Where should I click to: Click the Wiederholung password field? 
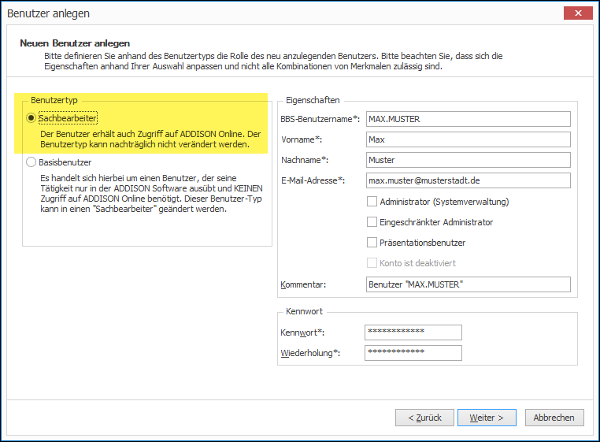(413, 353)
